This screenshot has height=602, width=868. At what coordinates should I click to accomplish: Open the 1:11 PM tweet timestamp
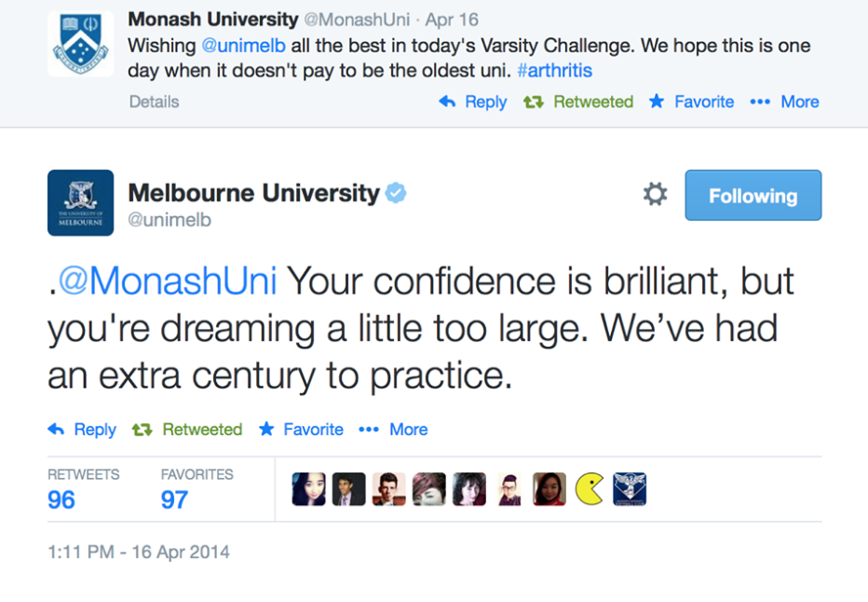pos(138,552)
